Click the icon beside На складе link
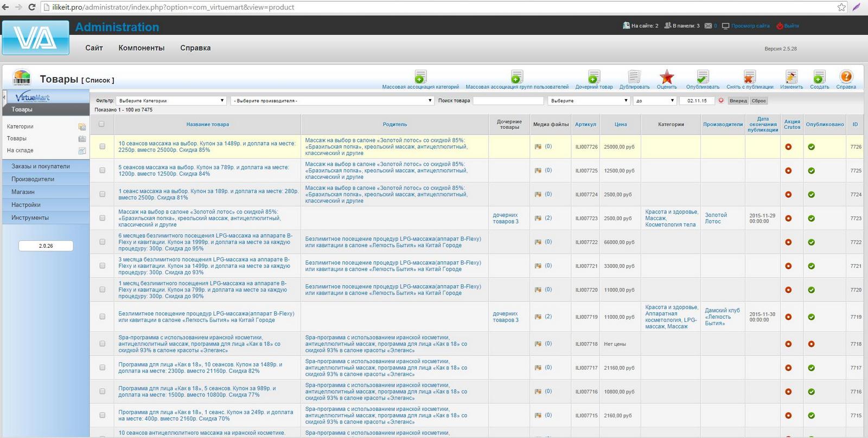The image size is (868, 438). coord(82,151)
